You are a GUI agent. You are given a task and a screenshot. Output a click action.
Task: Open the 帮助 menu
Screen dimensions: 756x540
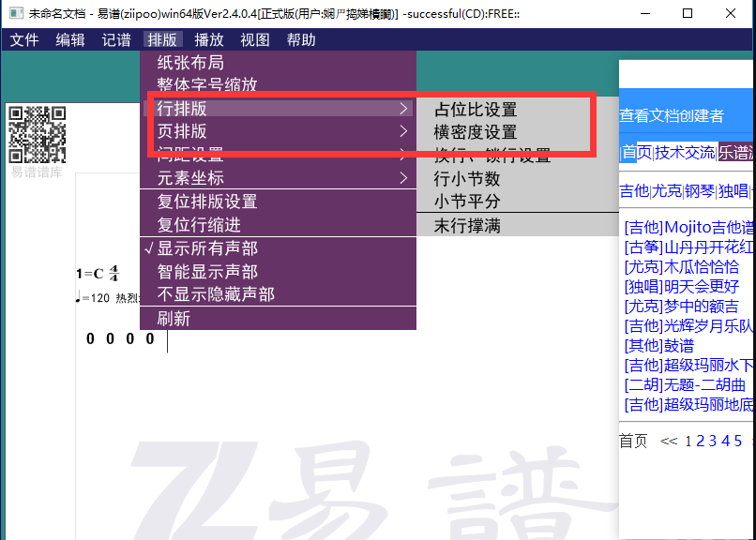pos(301,39)
